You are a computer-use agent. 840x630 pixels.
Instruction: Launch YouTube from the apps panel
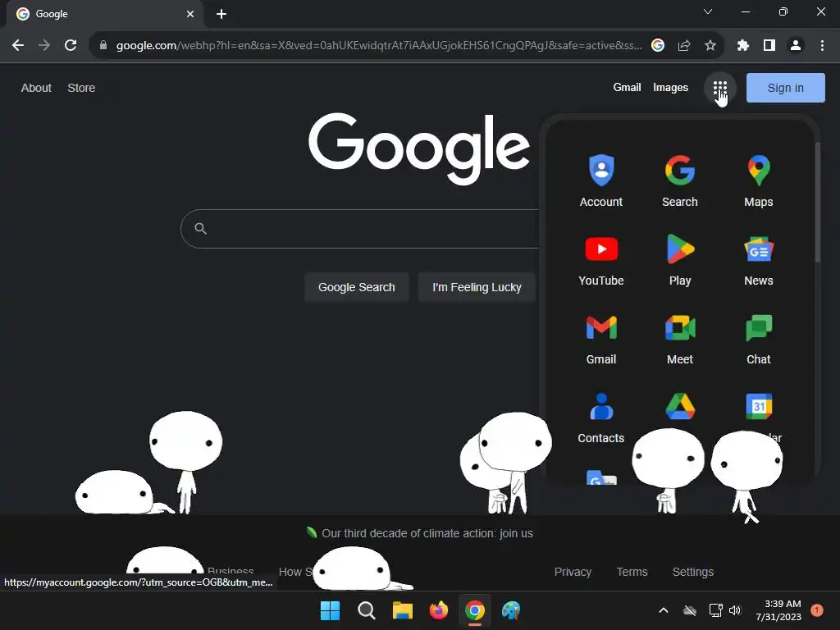coord(601,260)
